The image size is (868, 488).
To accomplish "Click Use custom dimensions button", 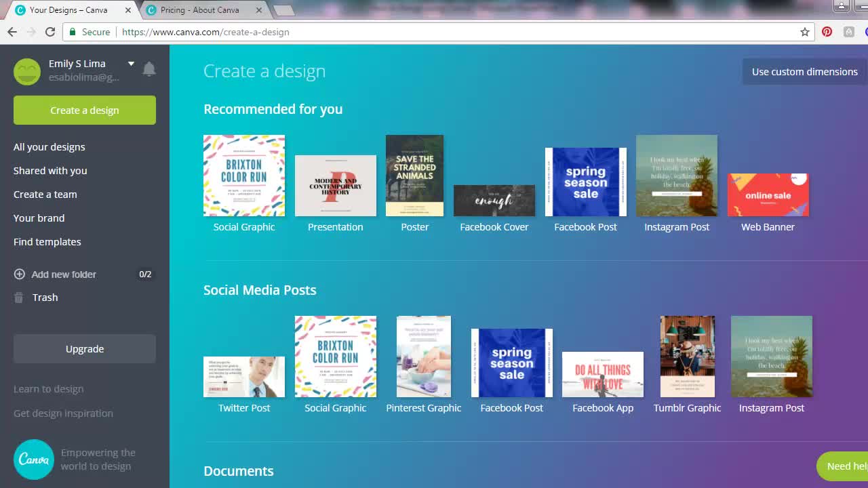I will pos(805,72).
